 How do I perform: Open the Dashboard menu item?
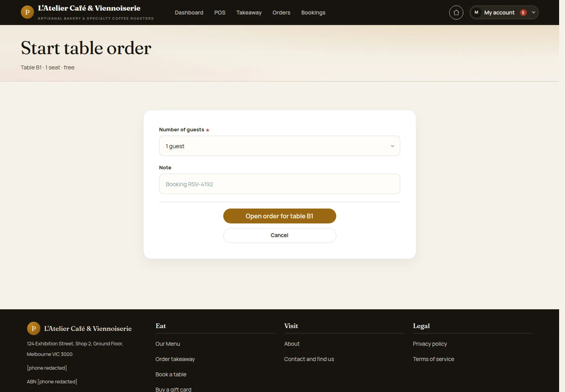pos(189,13)
